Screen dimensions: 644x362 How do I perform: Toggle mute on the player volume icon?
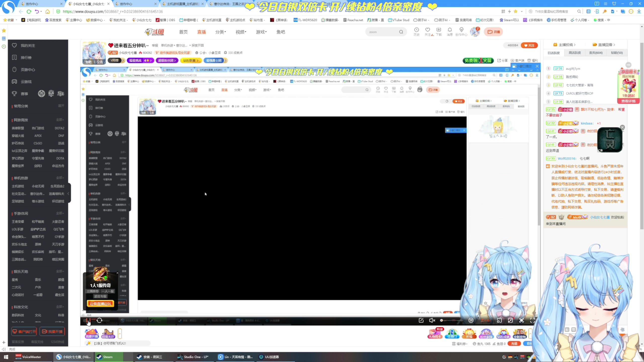432,320
